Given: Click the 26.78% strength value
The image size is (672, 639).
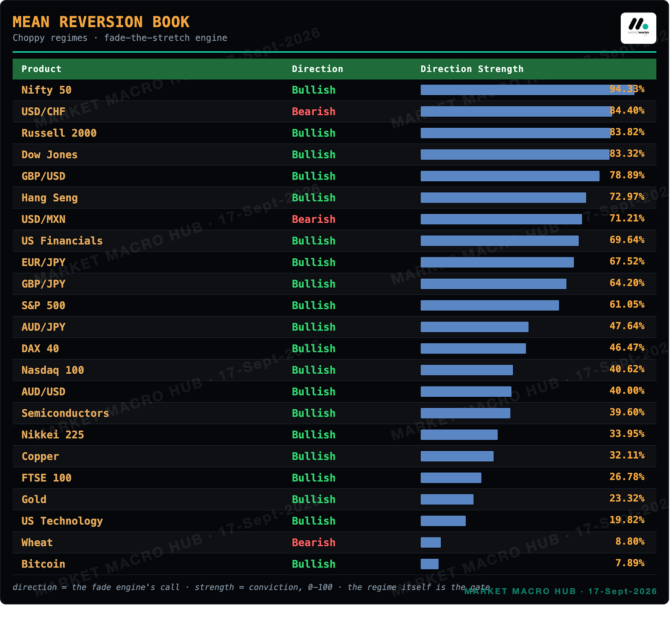Looking at the screenshot, I should click(627, 477).
